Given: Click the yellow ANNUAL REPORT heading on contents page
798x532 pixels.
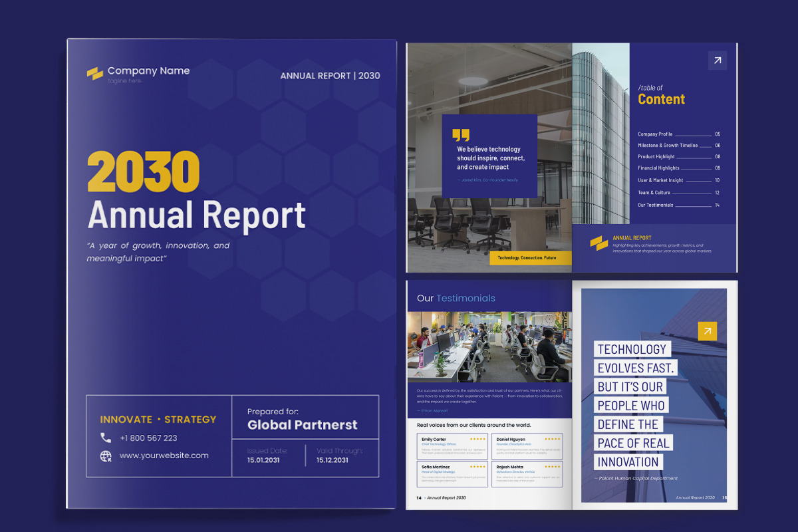Looking at the screenshot, I should click(632, 237).
